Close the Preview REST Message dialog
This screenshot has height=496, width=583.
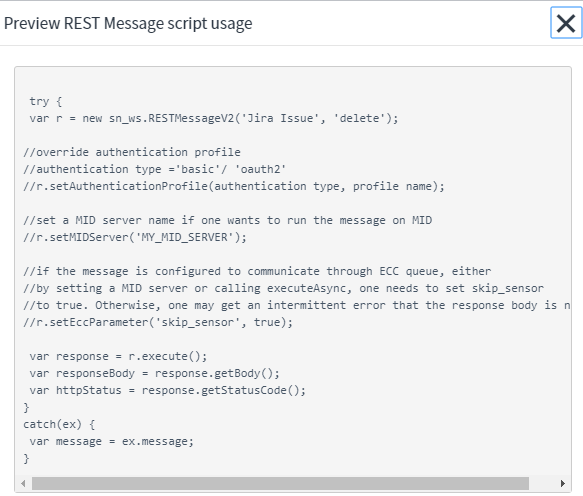(566, 23)
